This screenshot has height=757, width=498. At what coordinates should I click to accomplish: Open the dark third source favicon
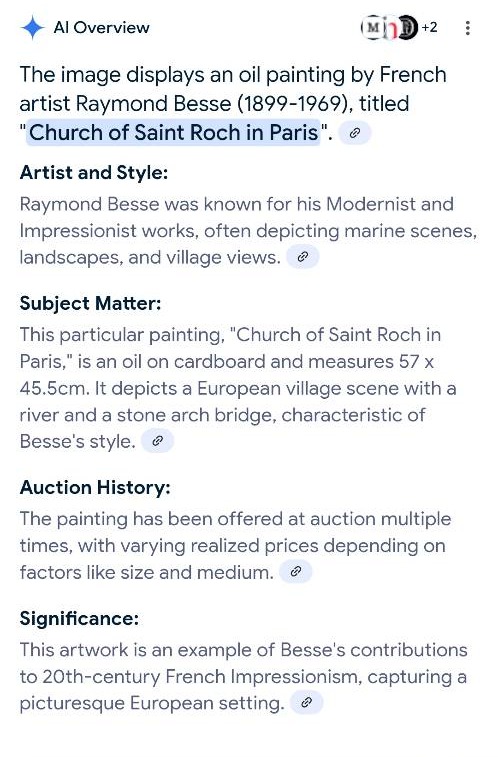coord(408,28)
